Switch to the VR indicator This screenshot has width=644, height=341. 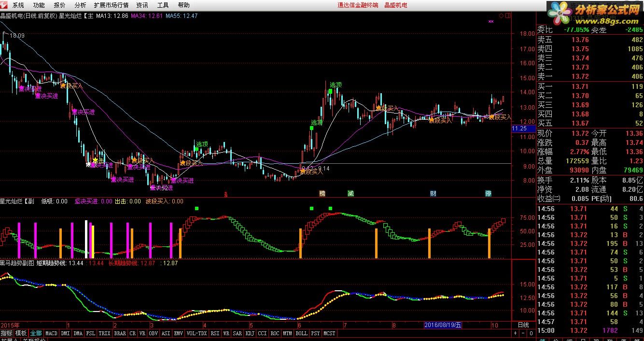[142, 333]
